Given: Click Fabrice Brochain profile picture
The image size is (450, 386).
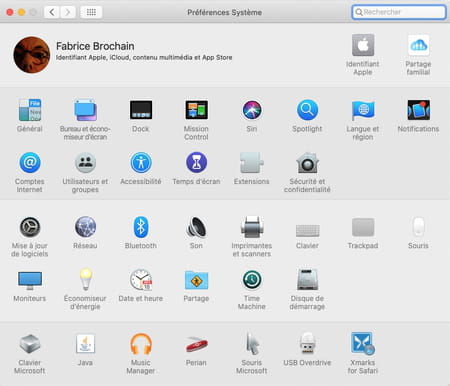Looking at the screenshot, I should click(32, 55).
